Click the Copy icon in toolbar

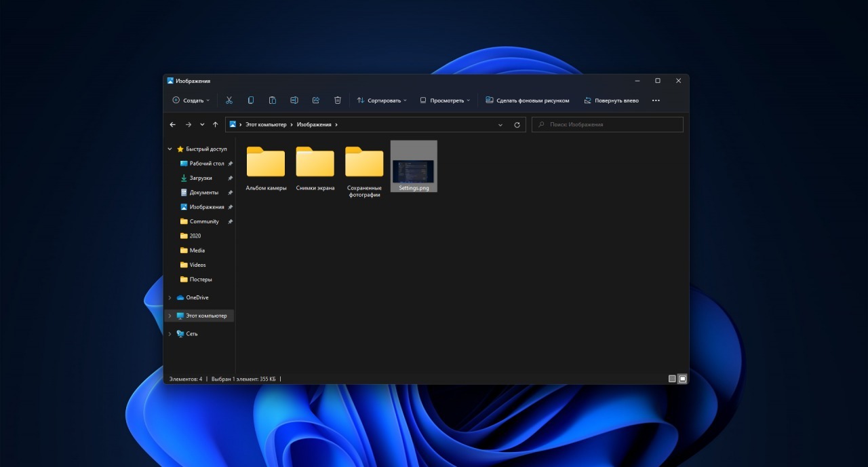[251, 100]
